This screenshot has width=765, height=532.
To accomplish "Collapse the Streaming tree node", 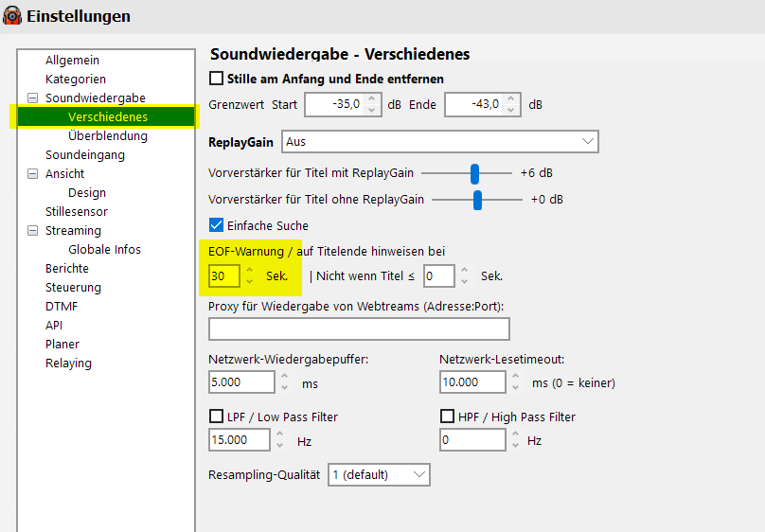I will [33, 231].
